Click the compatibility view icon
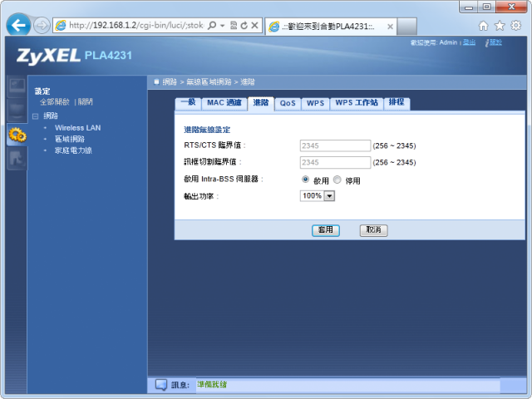Image resolution: width=532 pixels, height=399 pixels. click(234, 26)
